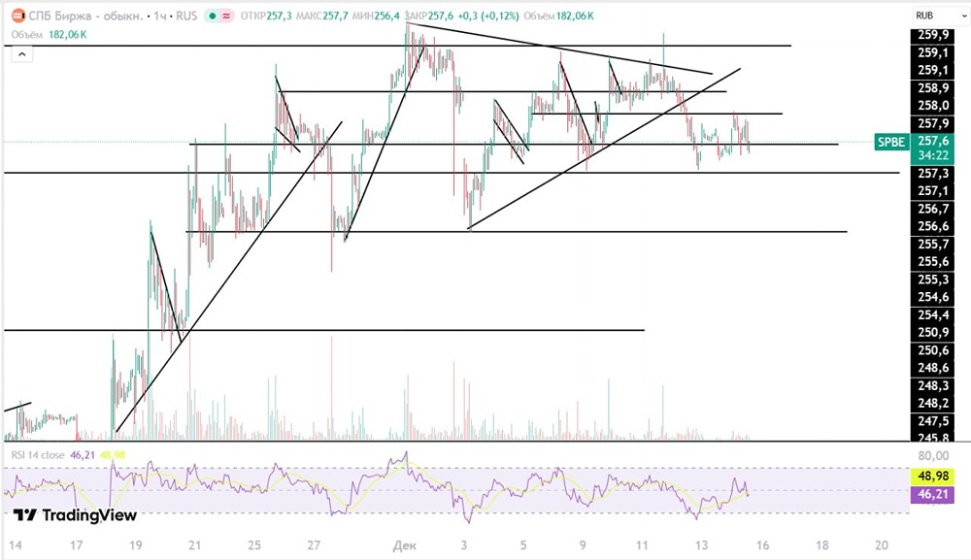Image resolution: width=971 pixels, height=560 pixels.
Task: Click the ОТКР 257,3 open value
Action: (266, 16)
